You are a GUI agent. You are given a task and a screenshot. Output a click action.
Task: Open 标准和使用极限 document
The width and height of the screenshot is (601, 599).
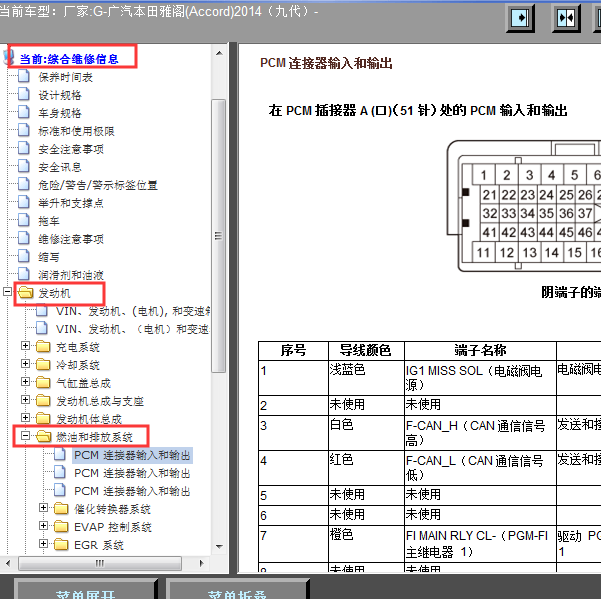coord(76,131)
